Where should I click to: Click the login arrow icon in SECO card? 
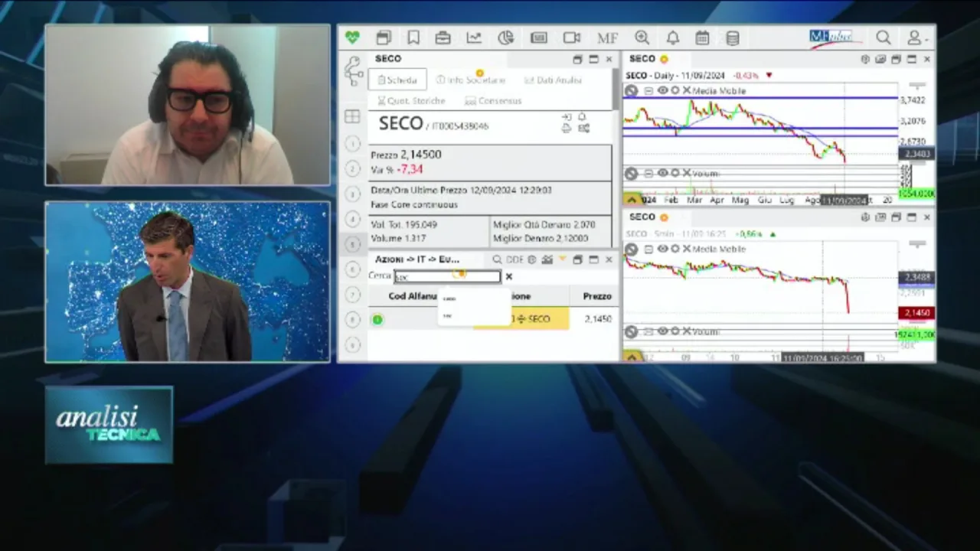[567, 117]
